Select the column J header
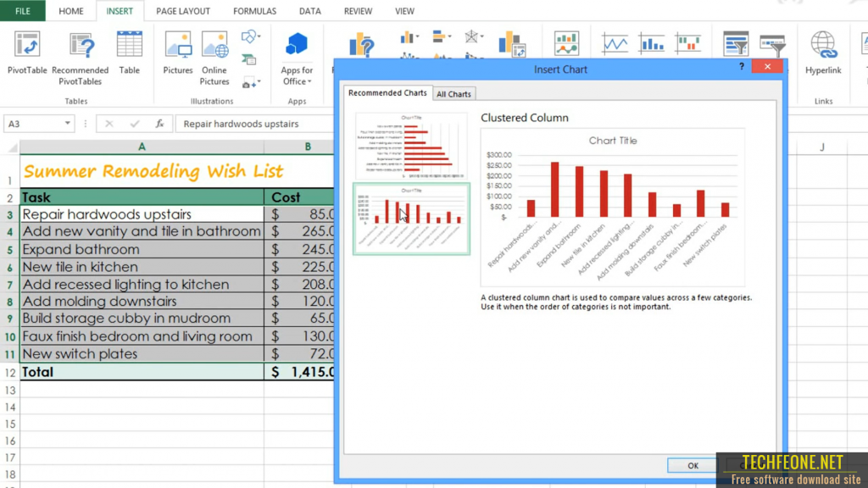The image size is (868, 488). 822,147
